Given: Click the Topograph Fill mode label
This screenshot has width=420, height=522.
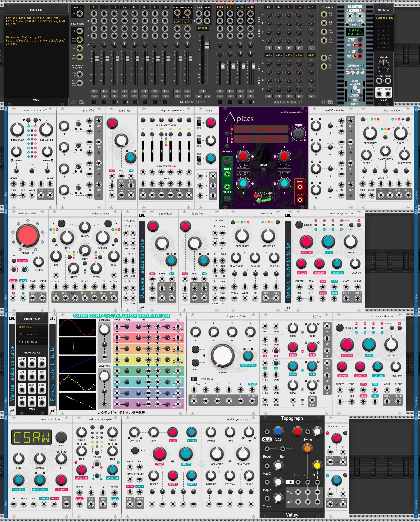Looking at the screenshot, I should pos(290,482).
